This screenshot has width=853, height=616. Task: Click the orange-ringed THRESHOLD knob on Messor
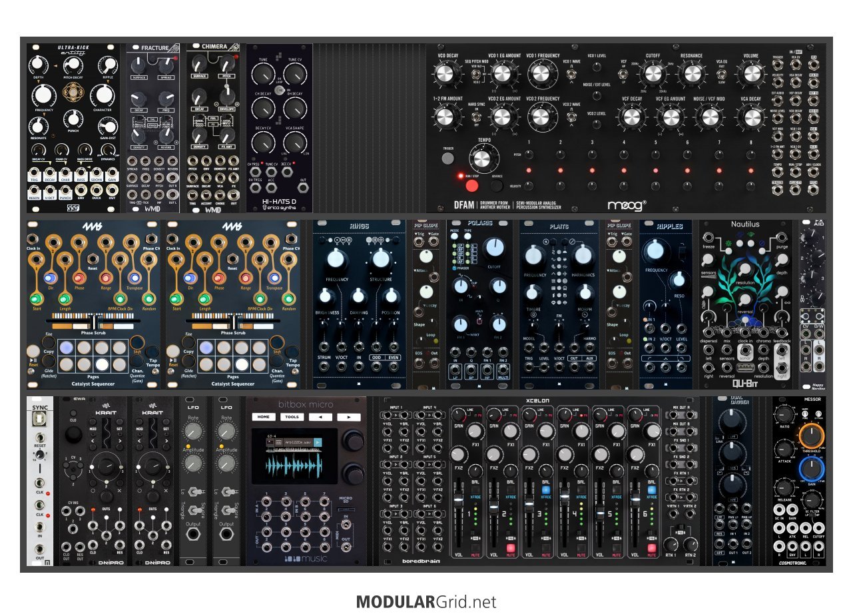[x=810, y=435]
